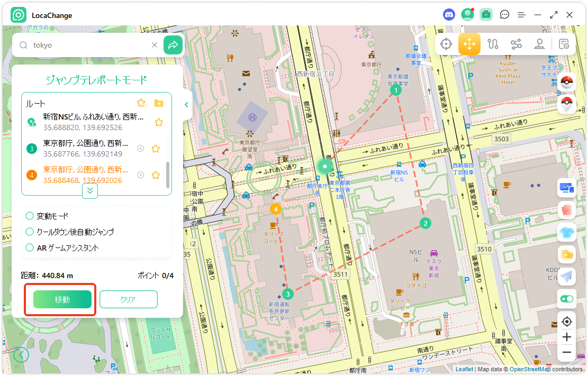Select the teleport crosshair mode
This screenshot has width=588, height=376.
446,44
